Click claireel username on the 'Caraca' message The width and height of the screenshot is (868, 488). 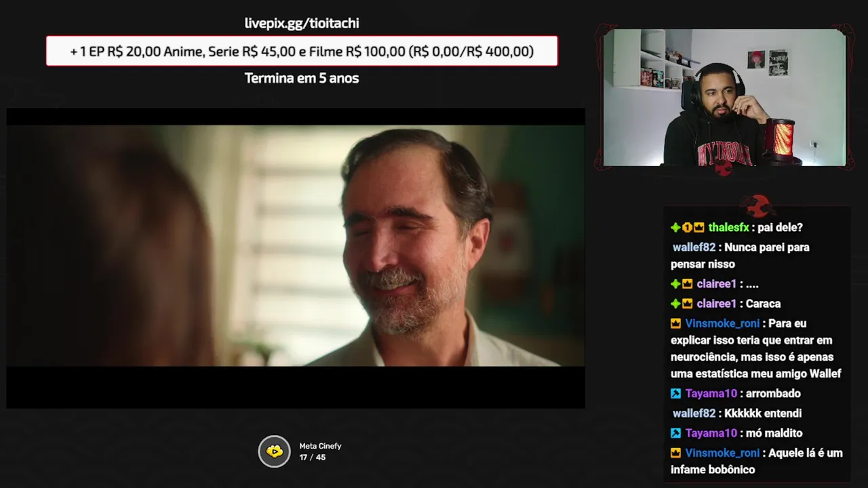click(716, 304)
